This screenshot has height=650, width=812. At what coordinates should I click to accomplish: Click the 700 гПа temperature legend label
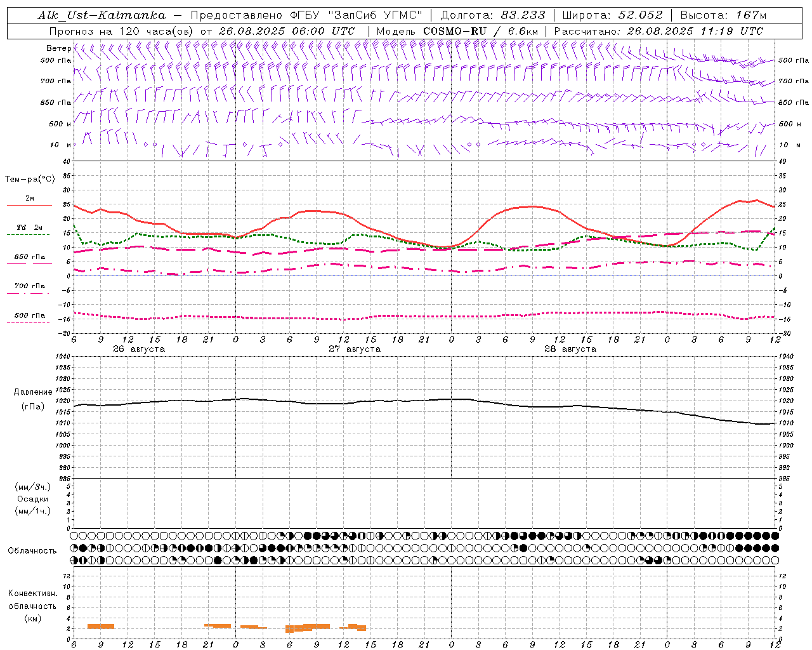29,286
